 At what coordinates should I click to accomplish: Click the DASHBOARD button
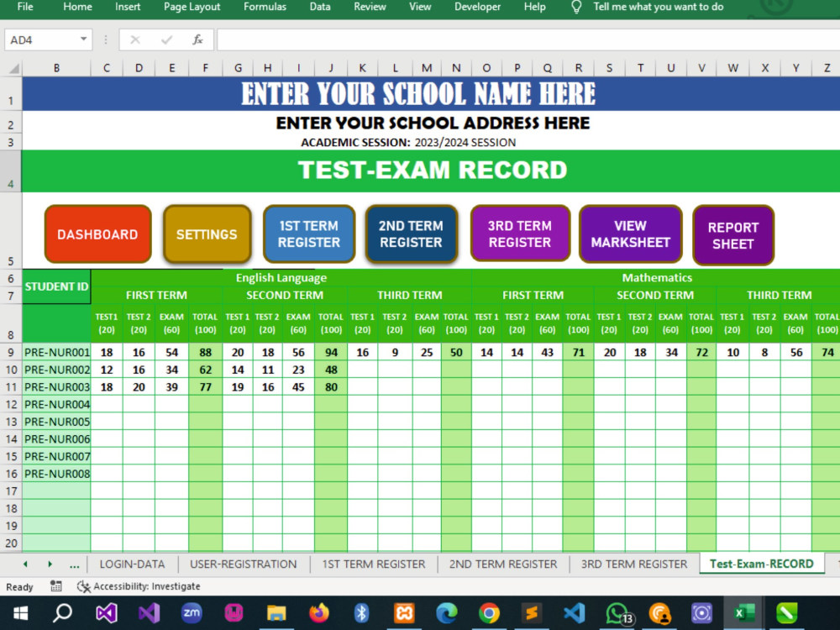[97, 234]
